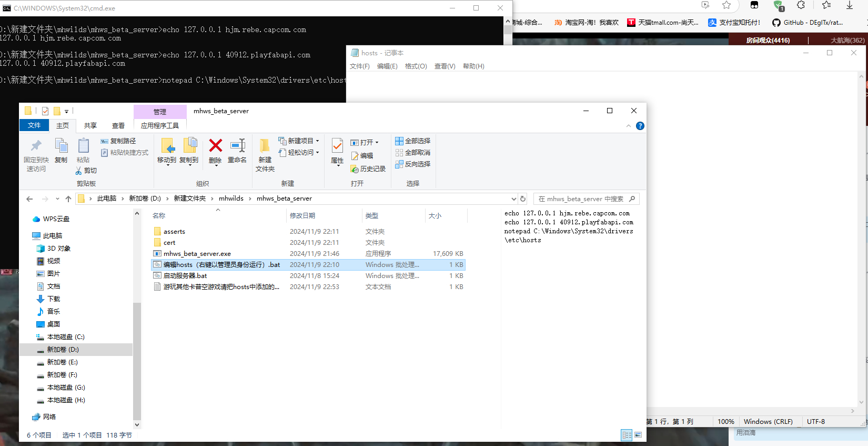Click the 支付宝知托付 bookmark
The height and width of the screenshot is (446, 868).
coord(734,23)
